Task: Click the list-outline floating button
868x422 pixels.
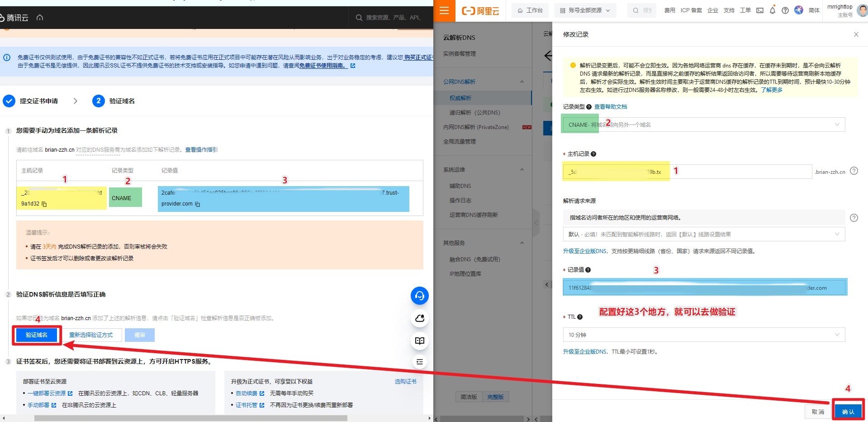Action: click(419, 362)
